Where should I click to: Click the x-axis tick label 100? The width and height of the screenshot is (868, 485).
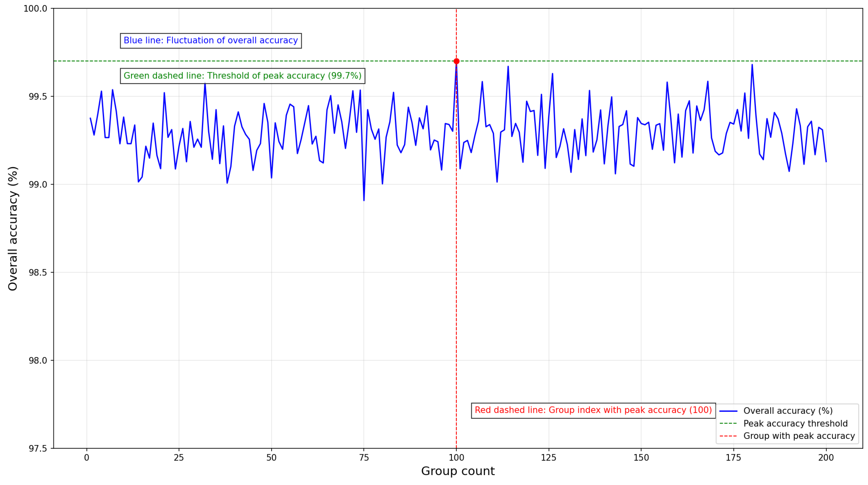(x=456, y=457)
